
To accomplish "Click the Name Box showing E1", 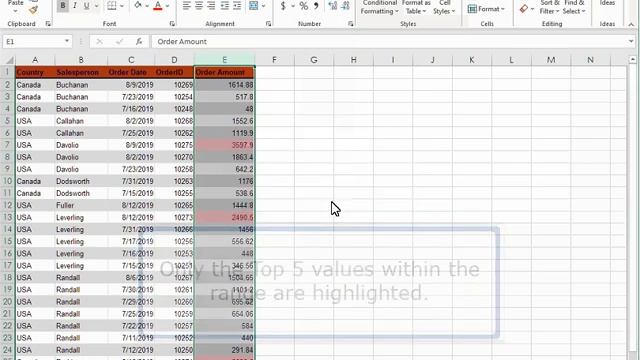I will (x=32, y=42).
